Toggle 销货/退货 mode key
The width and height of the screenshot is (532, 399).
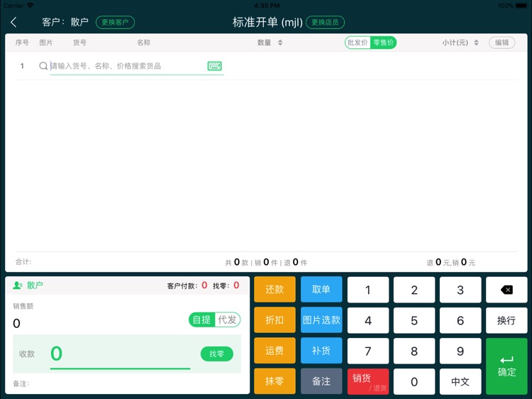pyautogui.click(x=368, y=381)
